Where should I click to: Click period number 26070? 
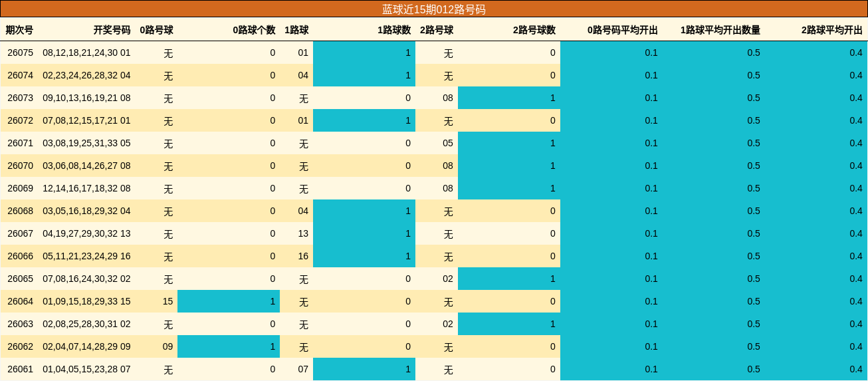[20, 166]
